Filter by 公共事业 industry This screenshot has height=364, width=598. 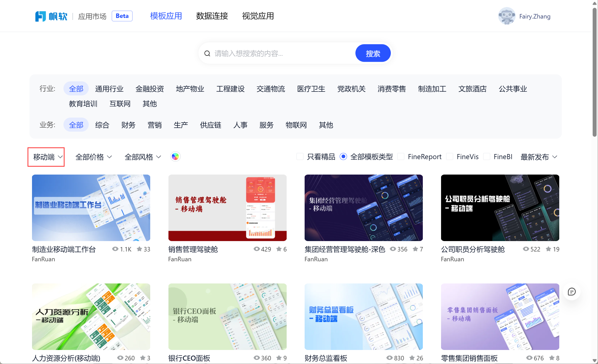513,89
